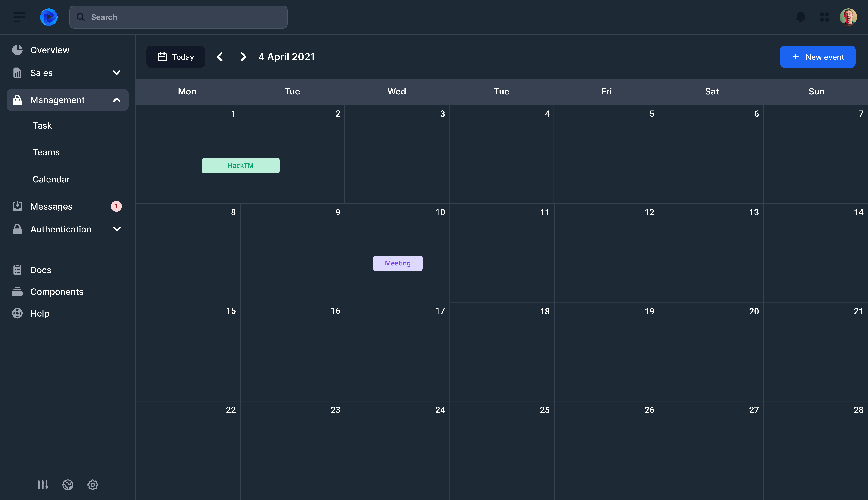Screen dimensions: 868x500
Task: Go to previous month with left arrow
Action: [220, 57]
